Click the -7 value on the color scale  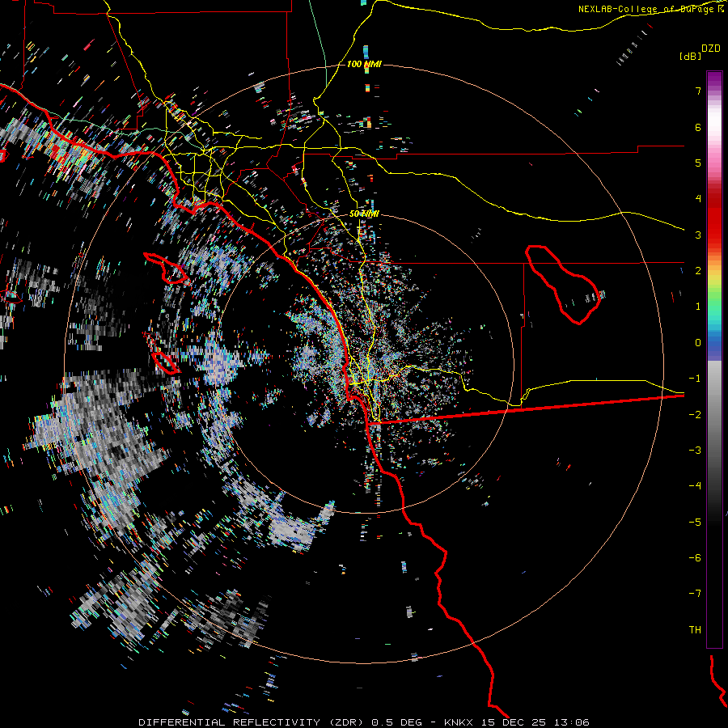695,594
